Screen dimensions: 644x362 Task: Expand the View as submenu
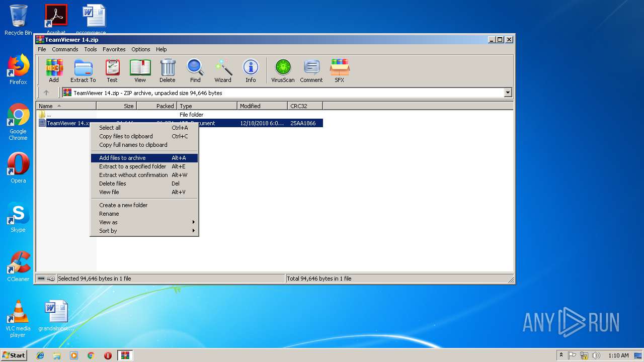[144, 222]
